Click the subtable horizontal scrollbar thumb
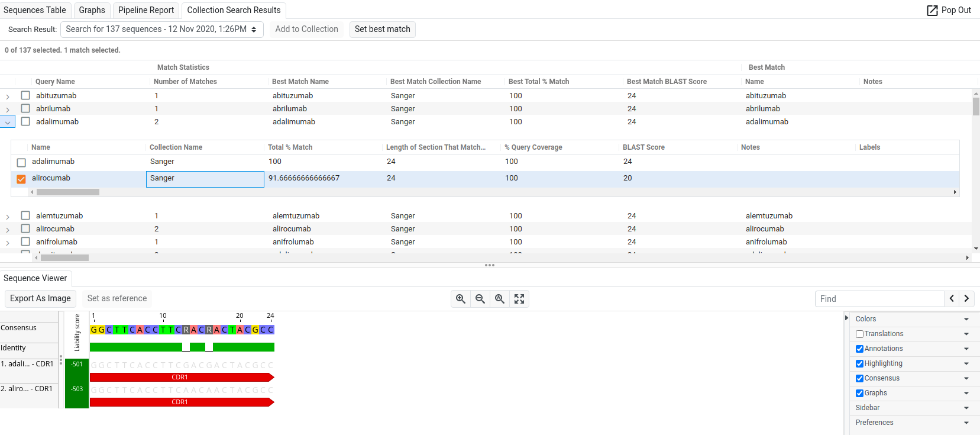This screenshot has height=435, width=980. 68,192
